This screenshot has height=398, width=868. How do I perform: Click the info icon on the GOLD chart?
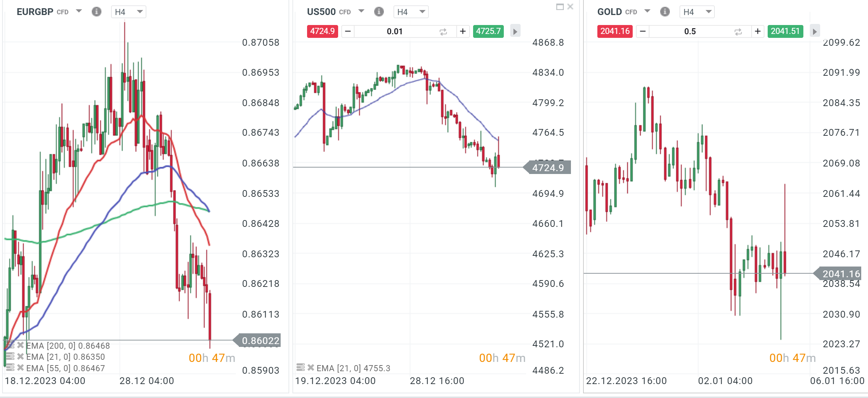[x=665, y=11]
